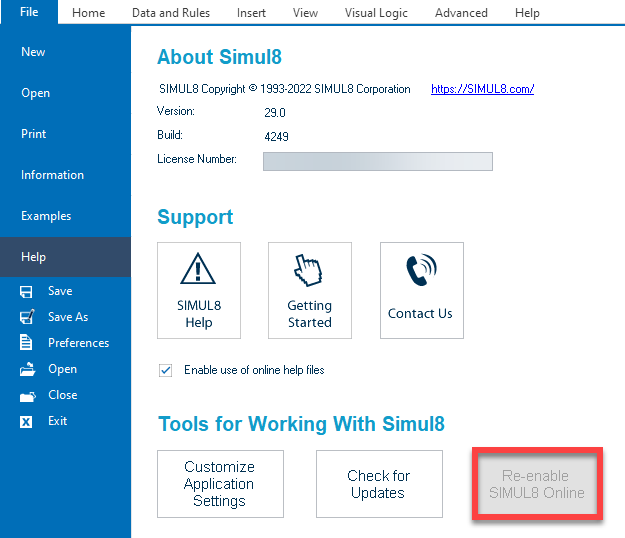Switch to the Insert tab
The width and height of the screenshot is (625, 538).
(251, 13)
